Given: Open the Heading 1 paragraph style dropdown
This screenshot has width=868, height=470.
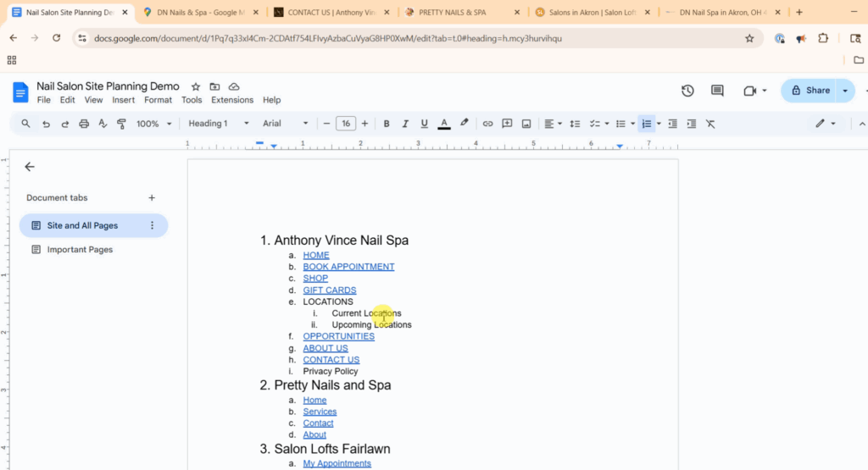Looking at the screenshot, I should click(x=218, y=124).
